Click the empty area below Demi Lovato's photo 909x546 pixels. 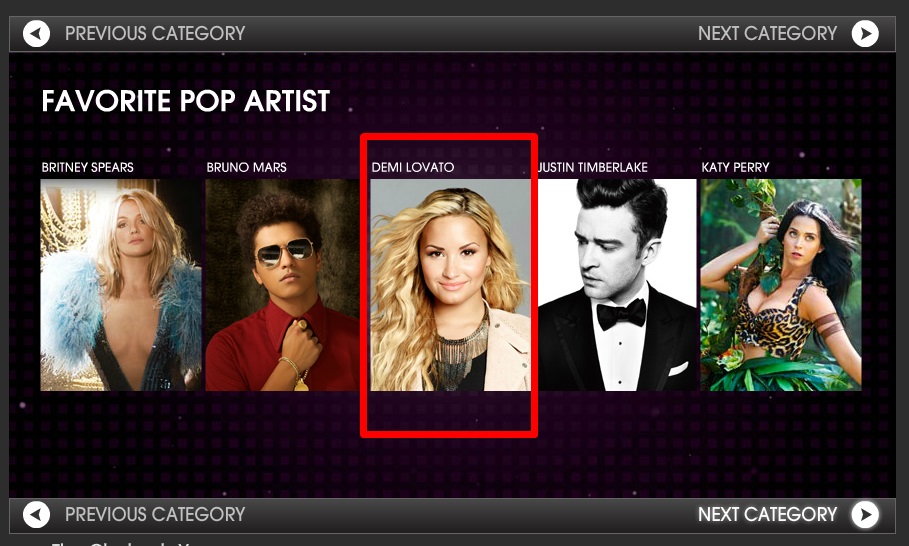(x=449, y=411)
